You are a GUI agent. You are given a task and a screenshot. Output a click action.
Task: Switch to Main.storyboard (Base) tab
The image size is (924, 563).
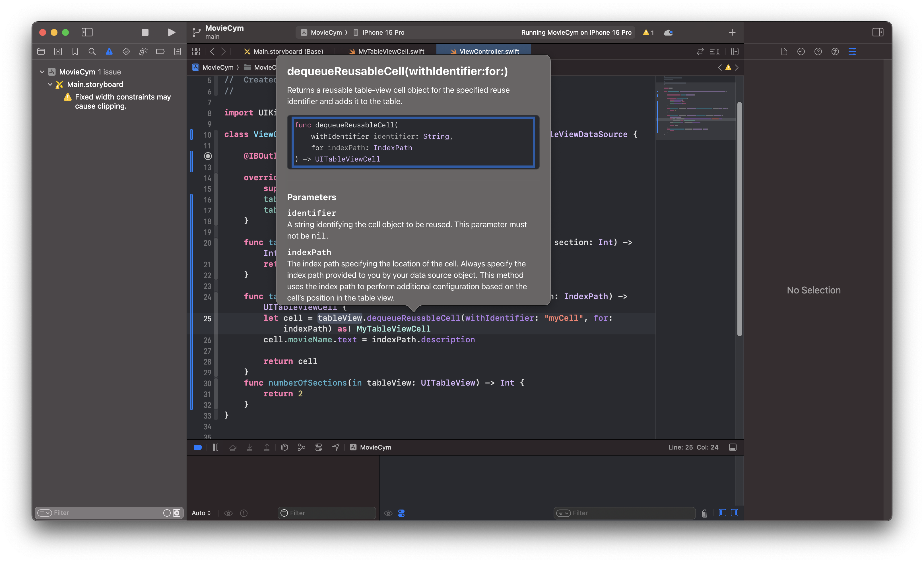(x=288, y=51)
